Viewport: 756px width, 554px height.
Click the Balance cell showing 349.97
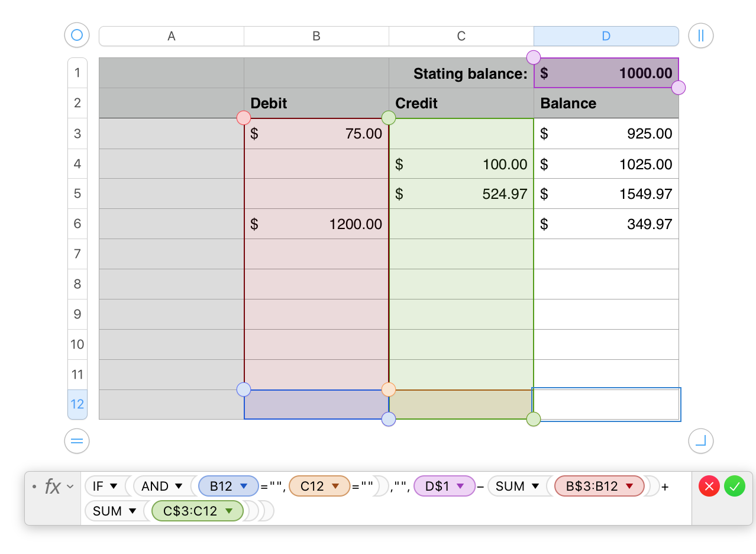coord(606,224)
